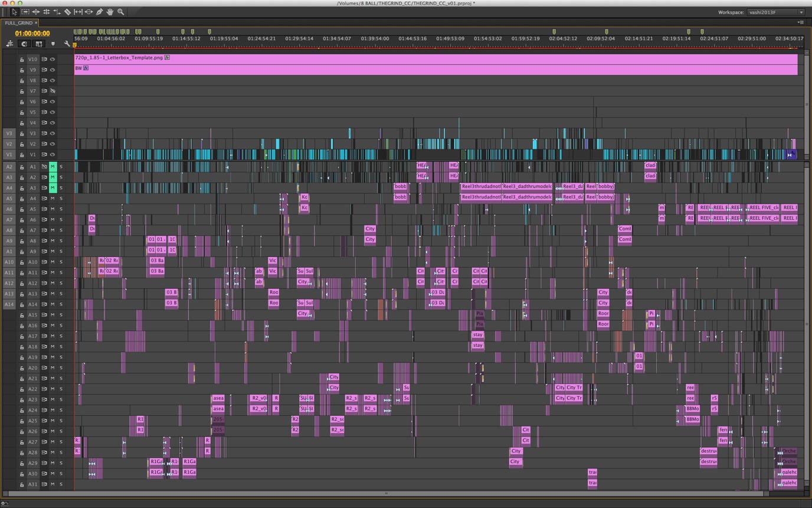Open the Workspace vashi2013F dropdown
The image size is (812, 508).
click(x=775, y=12)
